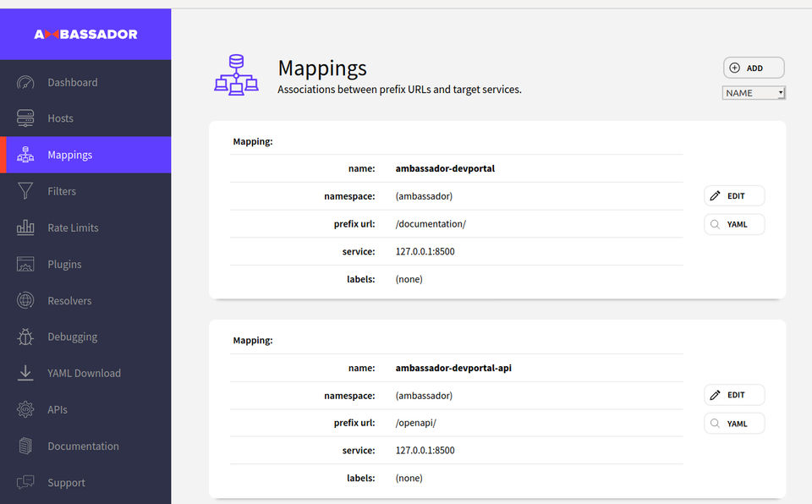Click the mapping name ambassador-devportal-api

(x=453, y=368)
